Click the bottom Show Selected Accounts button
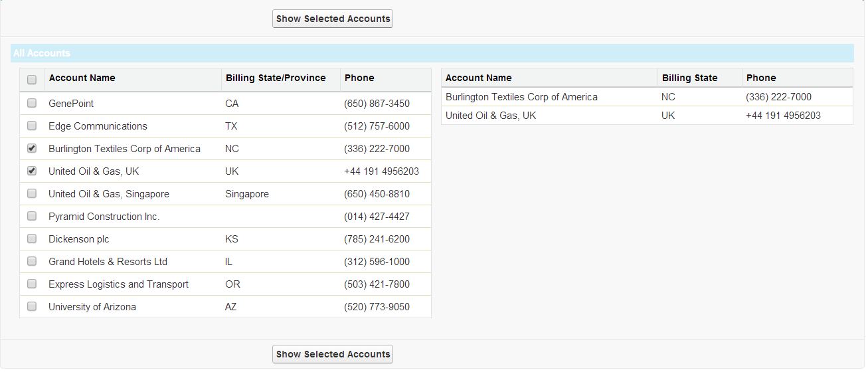Screen dimensions: 868x382 (332, 354)
